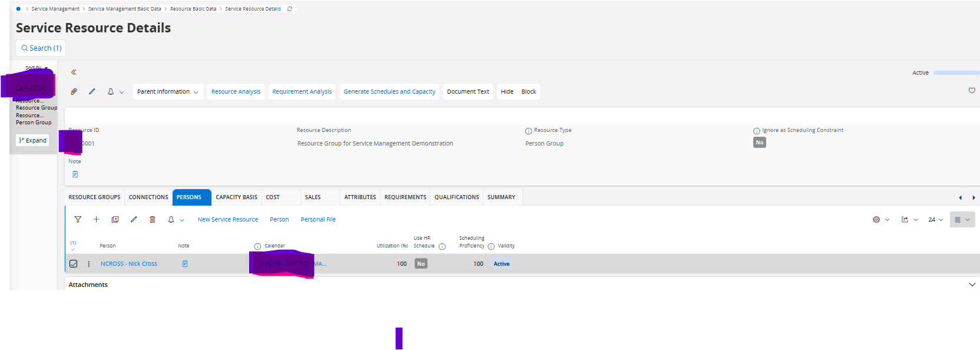Click the header notification bell icon
The width and height of the screenshot is (980, 350).
pos(110,92)
